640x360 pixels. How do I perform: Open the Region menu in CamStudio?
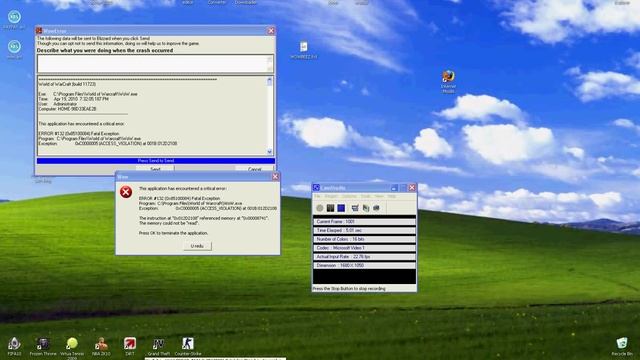(x=331, y=196)
